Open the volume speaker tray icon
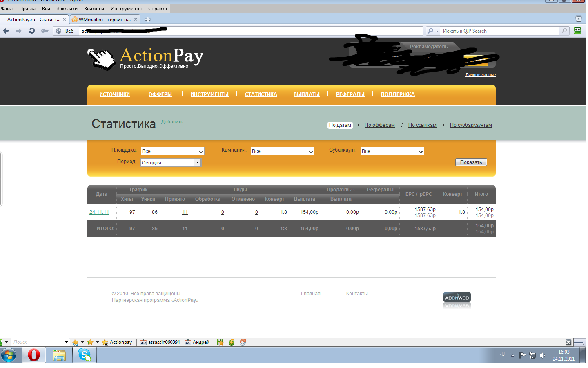Screen dimensions: 588x368 [x=542, y=355]
